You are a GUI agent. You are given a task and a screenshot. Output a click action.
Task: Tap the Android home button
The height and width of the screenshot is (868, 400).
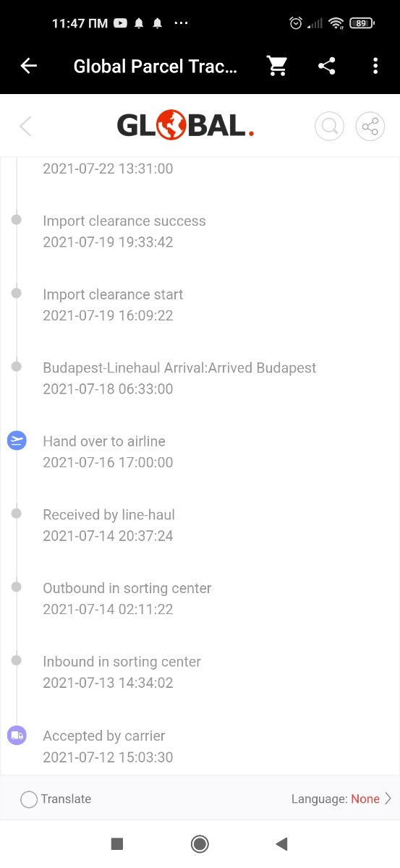coord(200,843)
